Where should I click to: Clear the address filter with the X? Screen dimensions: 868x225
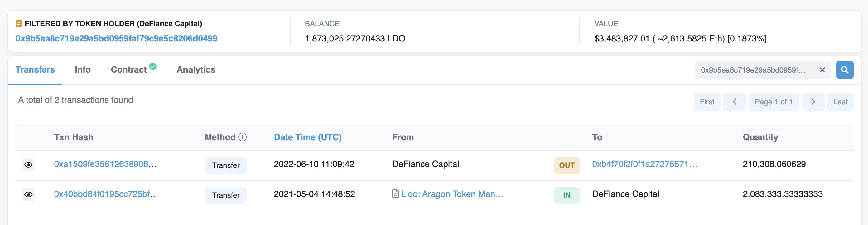[x=822, y=70]
